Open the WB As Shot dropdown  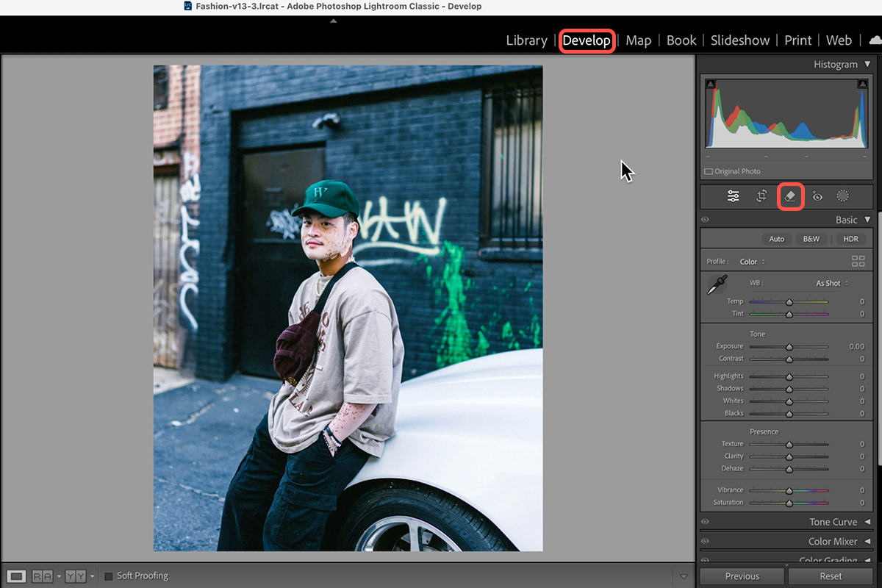[832, 283]
